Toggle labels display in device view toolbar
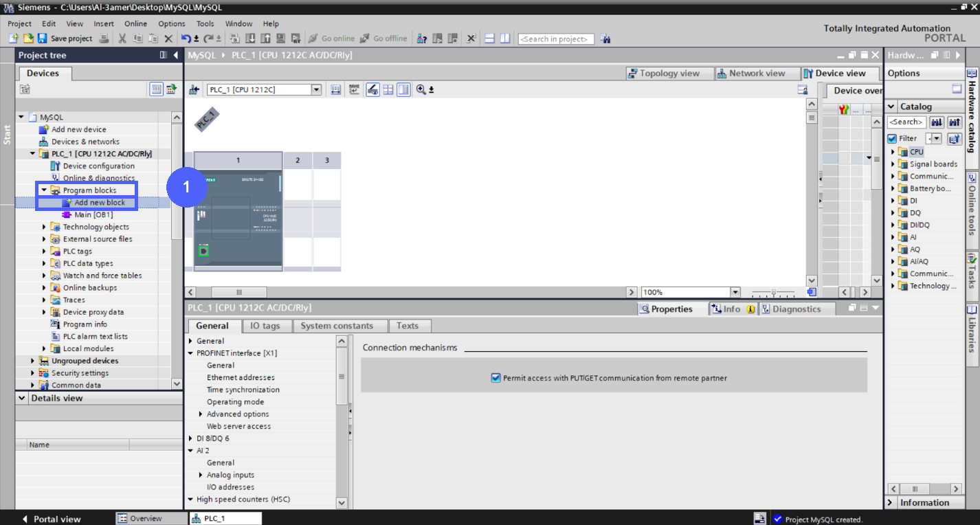The image size is (980, 525). [355, 91]
